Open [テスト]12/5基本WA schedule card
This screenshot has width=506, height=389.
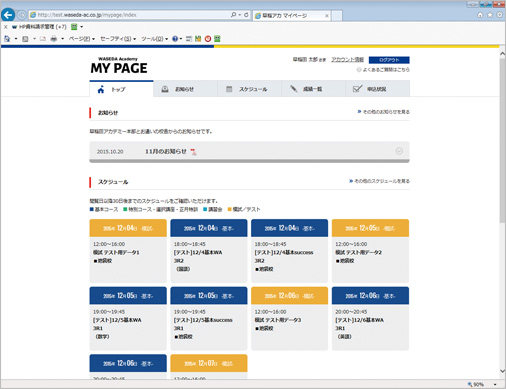128,318
